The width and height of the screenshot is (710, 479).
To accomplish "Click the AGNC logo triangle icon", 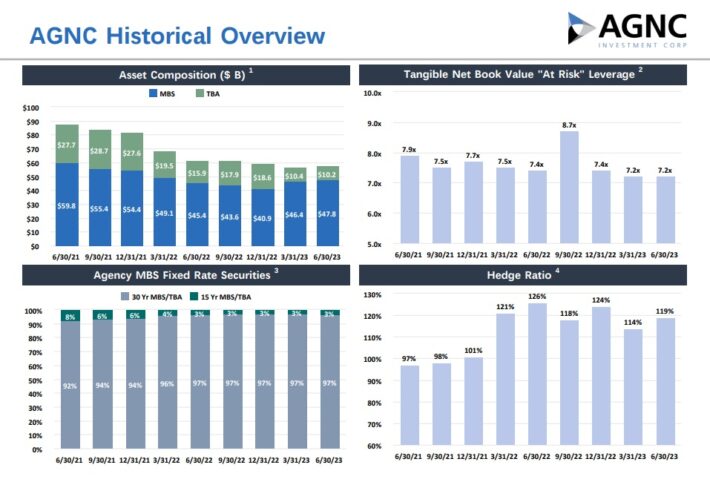I will (x=587, y=30).
